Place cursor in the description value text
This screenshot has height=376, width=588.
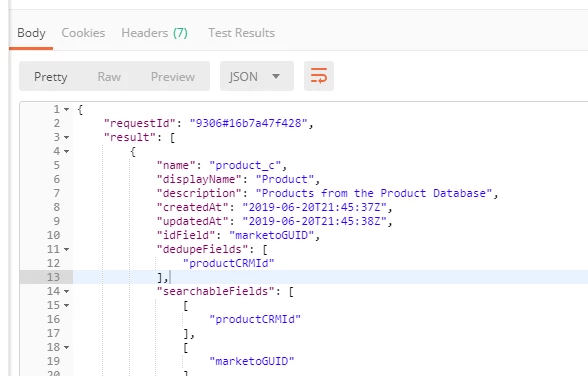tap(374, 193)
